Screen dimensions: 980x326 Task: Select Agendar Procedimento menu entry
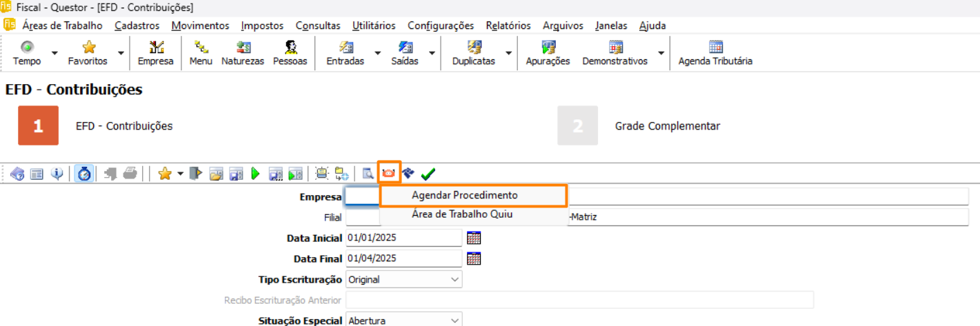tap(464, 195)
